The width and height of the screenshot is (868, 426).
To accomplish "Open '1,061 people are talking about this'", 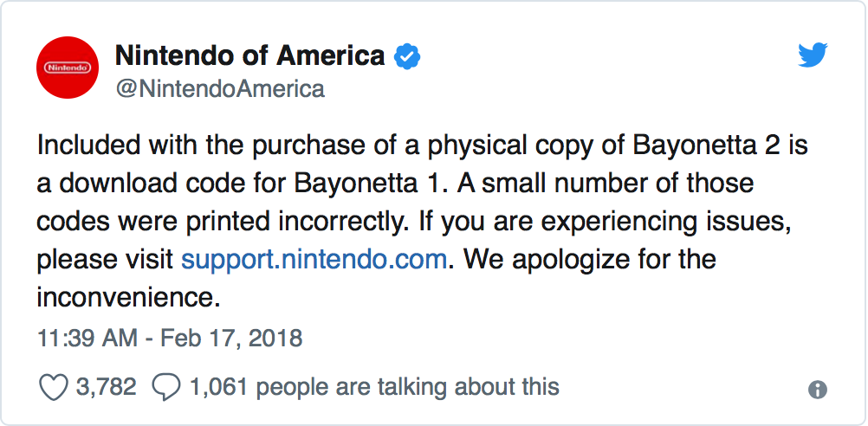I will (371, 387).
